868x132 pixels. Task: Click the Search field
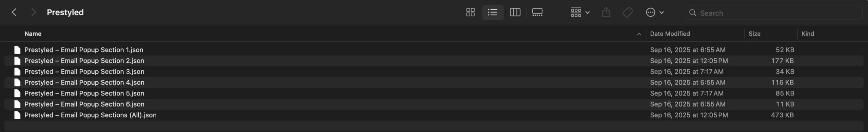click(x=774, y=13)
